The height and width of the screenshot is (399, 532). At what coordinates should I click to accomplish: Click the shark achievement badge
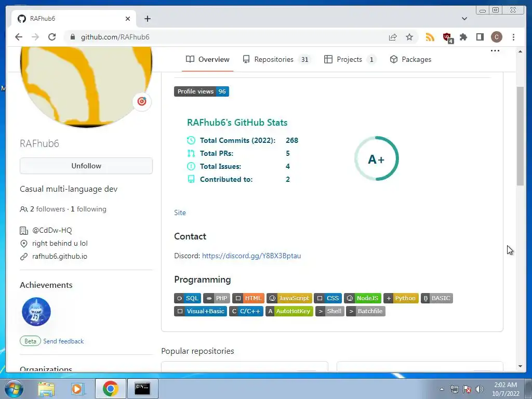point(36,312)
